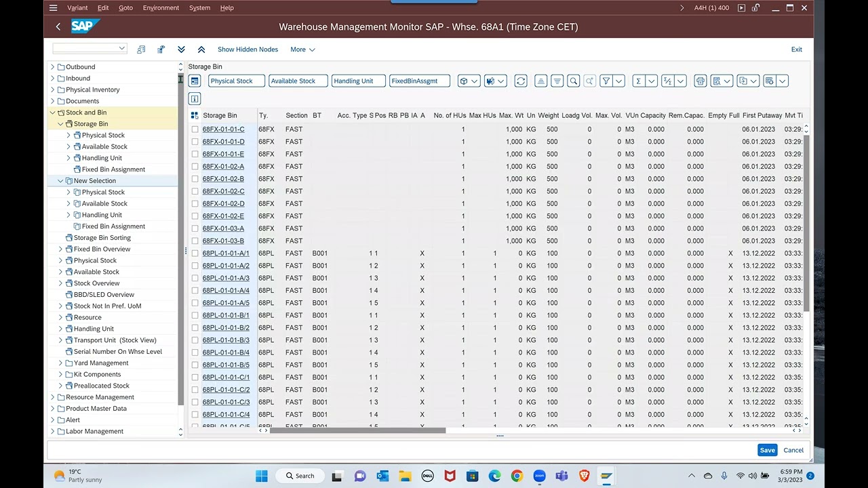The width and height of the screenshot is (868, 488).
Task: Click the monitor selection icon beside command field
Action: coord(141,49)
